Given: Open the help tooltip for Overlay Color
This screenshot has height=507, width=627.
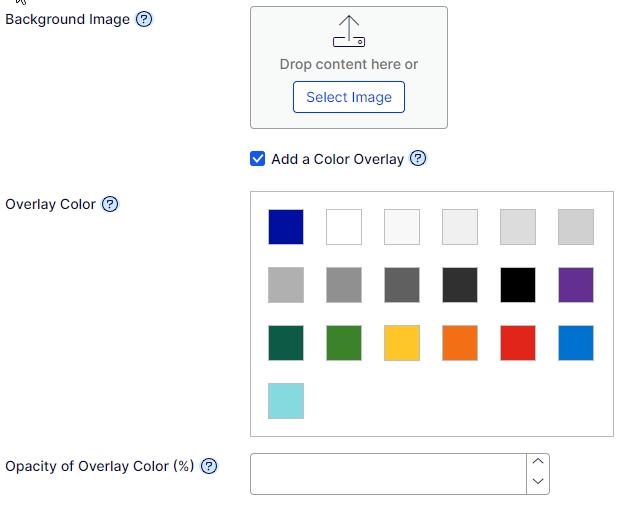Looking at the screenshot, I should pyautogui.click(x=111, y=204).
